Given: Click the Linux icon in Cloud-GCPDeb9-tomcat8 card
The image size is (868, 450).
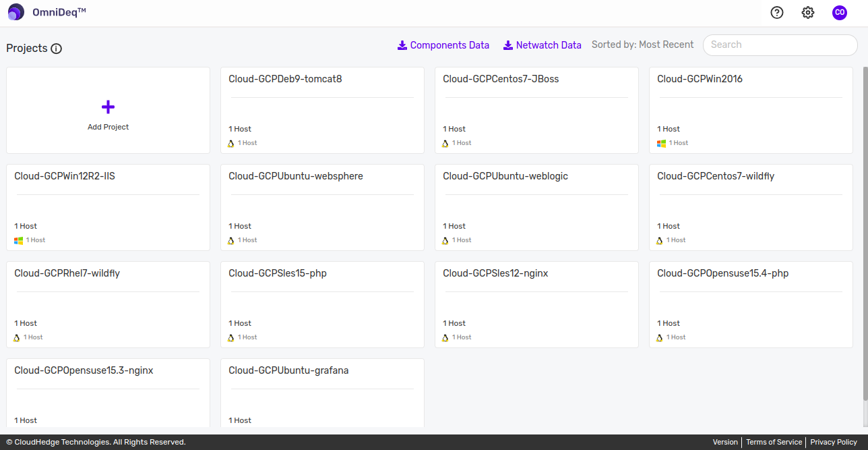Looking at the screenshot, I should point(231,143).
